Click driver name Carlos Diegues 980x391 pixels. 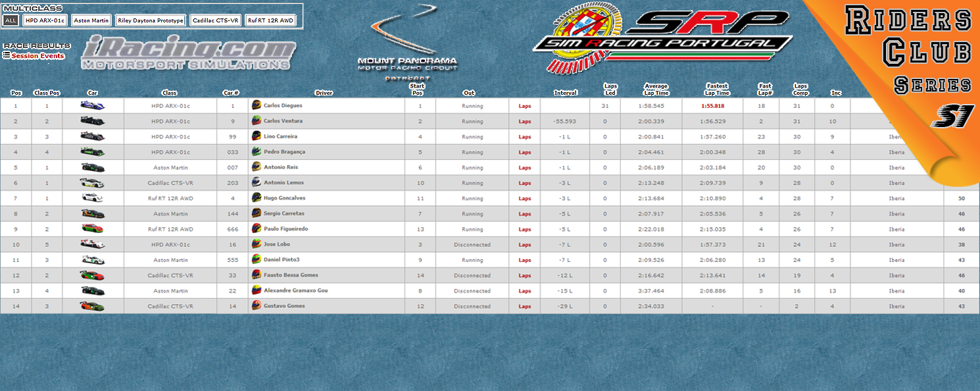coord(283,106)
